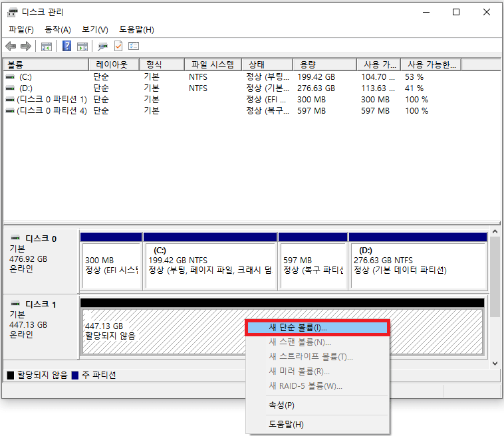
Task: Sort by the 파일 시스템 column header
Action: pos(212,64)
